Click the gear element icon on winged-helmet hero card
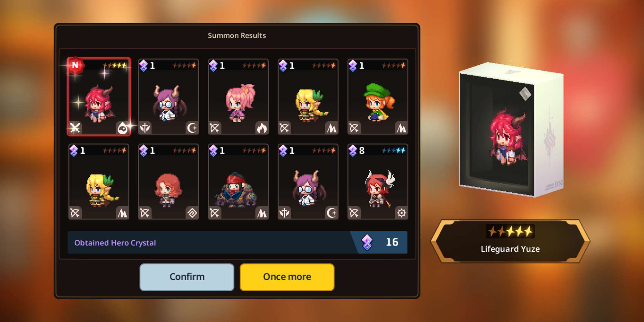 coord(401,213)
